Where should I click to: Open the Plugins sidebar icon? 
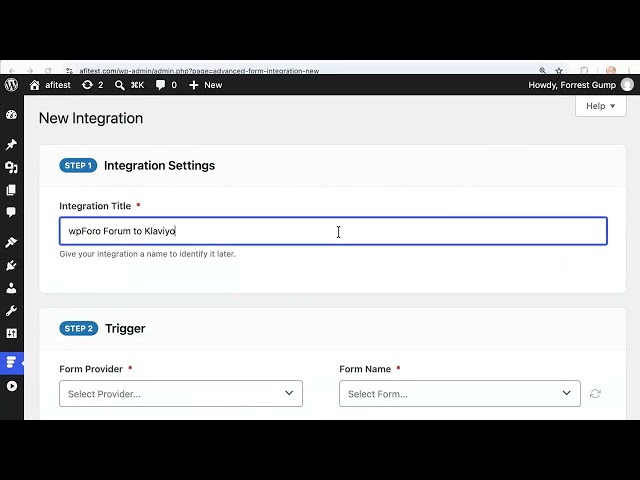point(11,265)
